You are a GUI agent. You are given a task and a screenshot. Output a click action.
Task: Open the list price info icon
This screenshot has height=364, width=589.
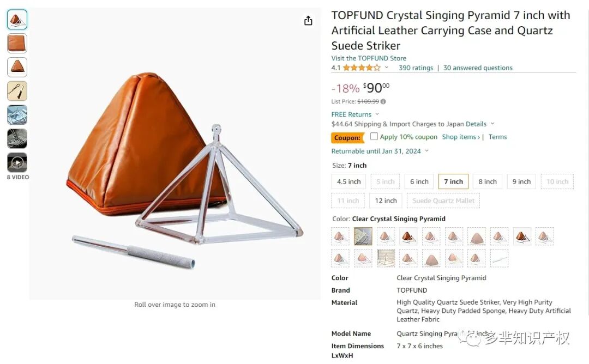[383, 101]
